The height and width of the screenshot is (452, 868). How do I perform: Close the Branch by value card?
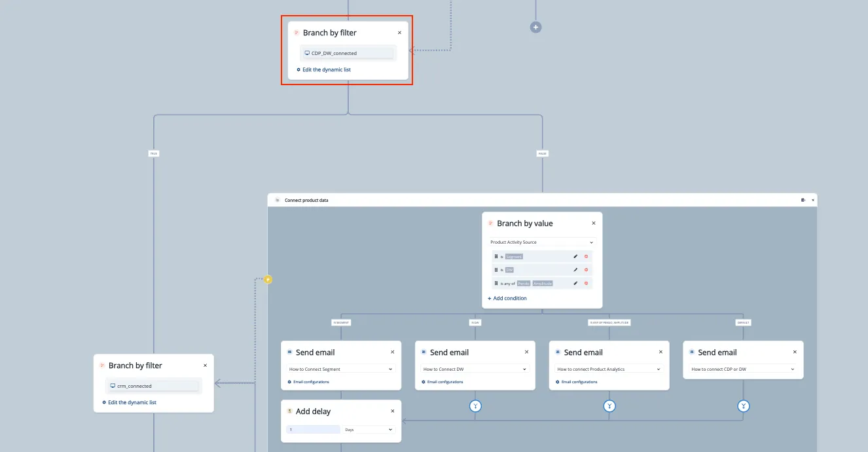[x=594, y=223]
